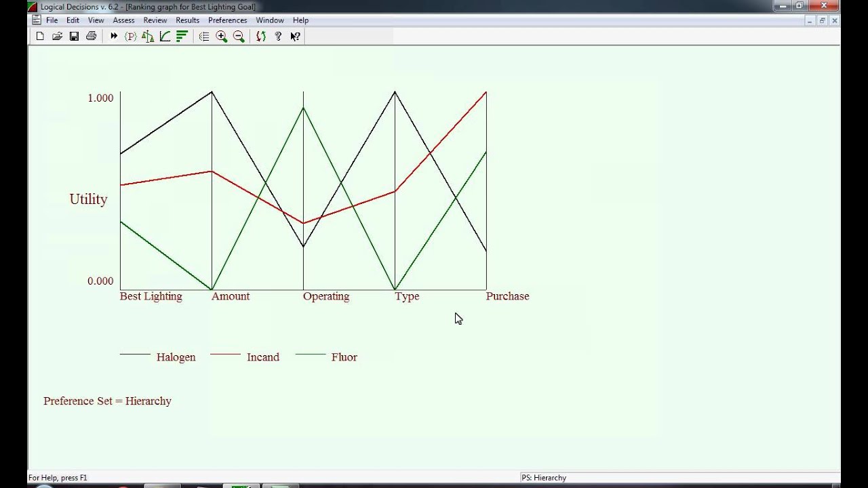Click the question mark help icon
This screenshot has width=868, height=488.
click(x=278, y=37)
